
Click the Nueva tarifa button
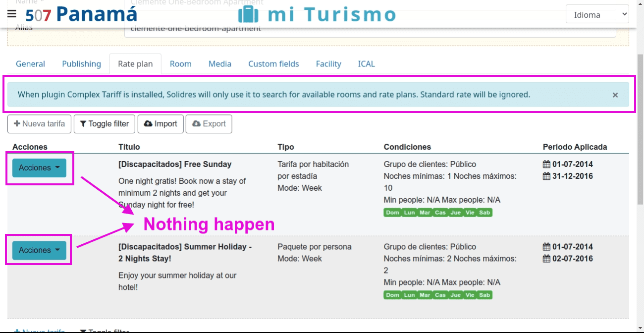tap(40, 124)
